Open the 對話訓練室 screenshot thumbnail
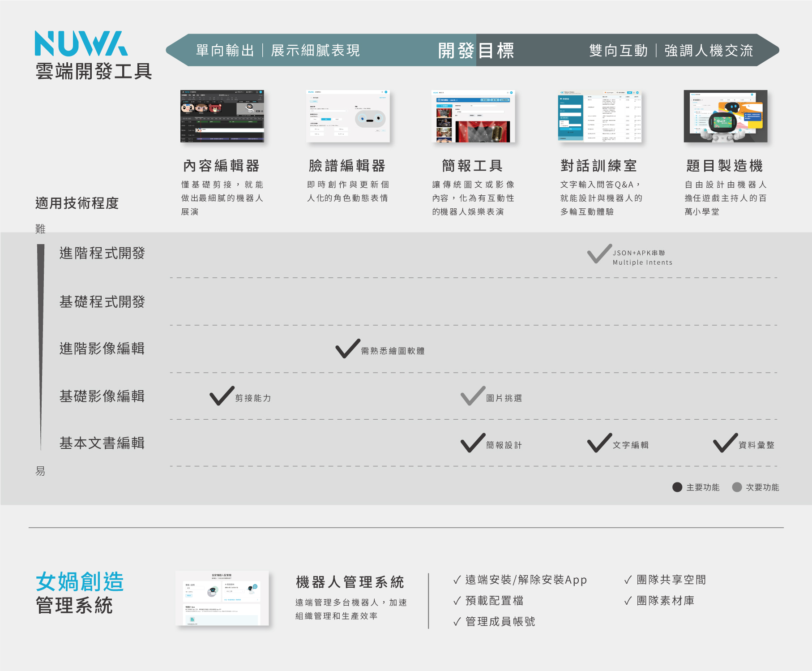The width and height of the screenshot is (812, 671). (x=599, y=116)
